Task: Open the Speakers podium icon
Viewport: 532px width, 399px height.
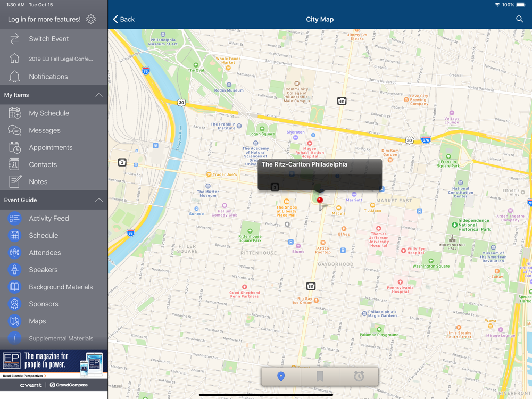Action: pos(14,269)
